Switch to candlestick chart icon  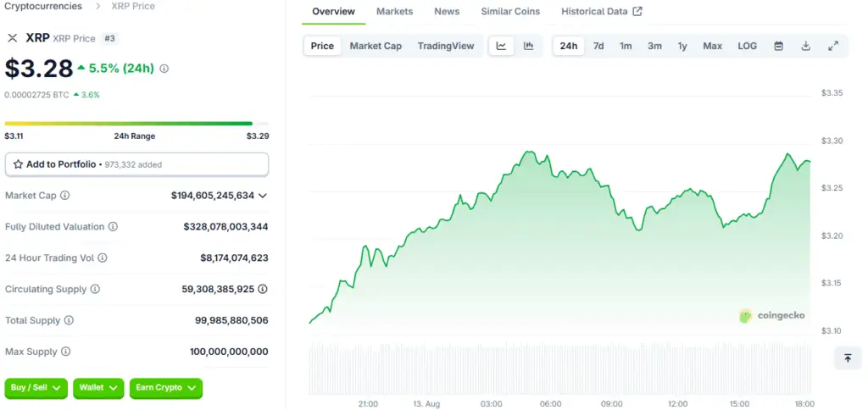(x=529, y=46)
